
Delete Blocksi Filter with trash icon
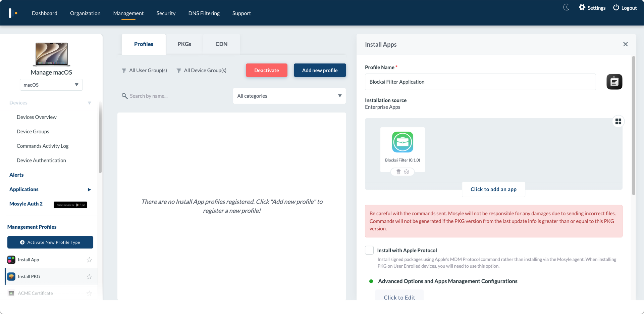[398, 172]
